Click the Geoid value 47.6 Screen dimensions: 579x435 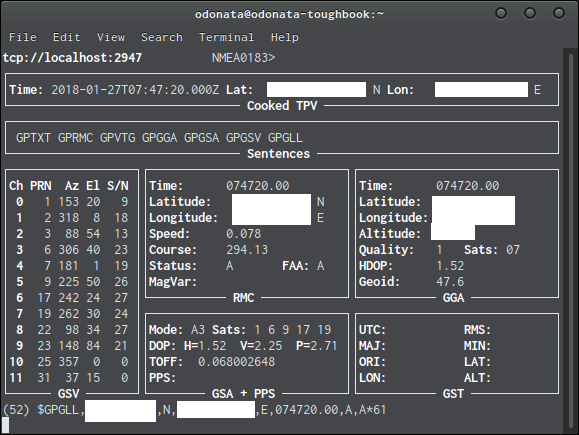[450, 282]
